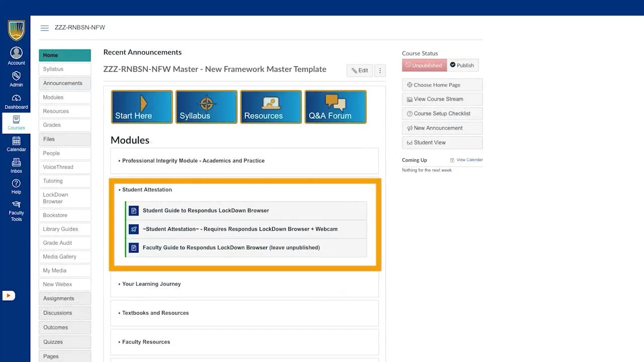644x362 pixels.
Task: Open Student Guide to Respondus LockDown Browser
Action: [x=206, y=211]
